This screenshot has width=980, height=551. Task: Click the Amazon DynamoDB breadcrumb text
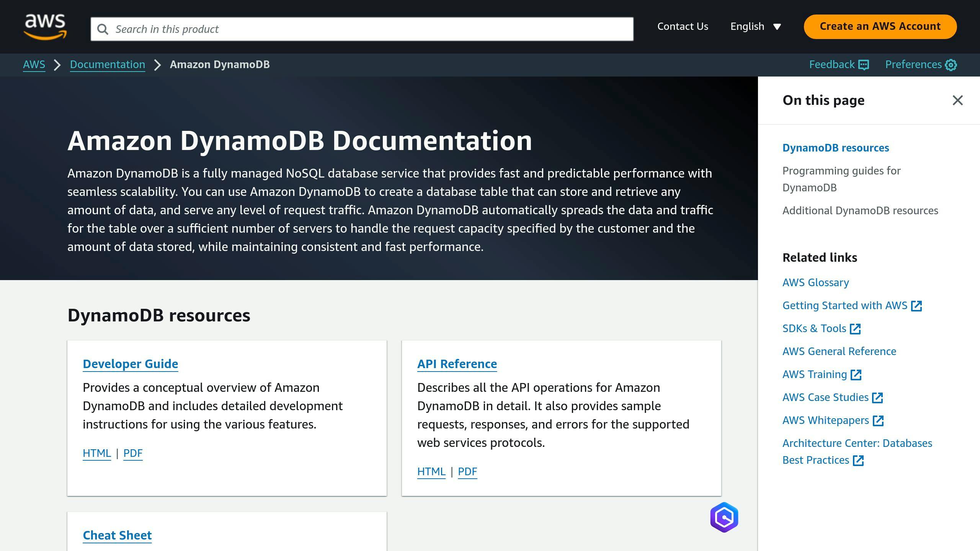point(220,65)
